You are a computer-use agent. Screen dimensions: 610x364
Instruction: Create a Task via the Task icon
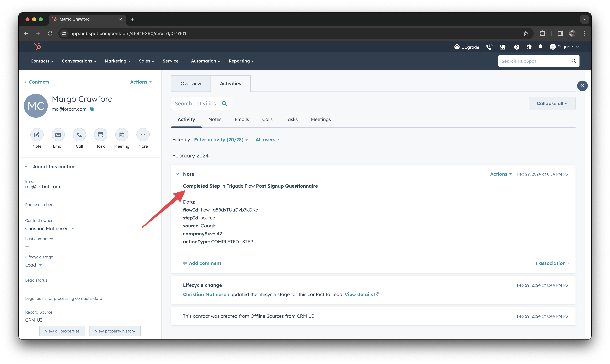100,135
